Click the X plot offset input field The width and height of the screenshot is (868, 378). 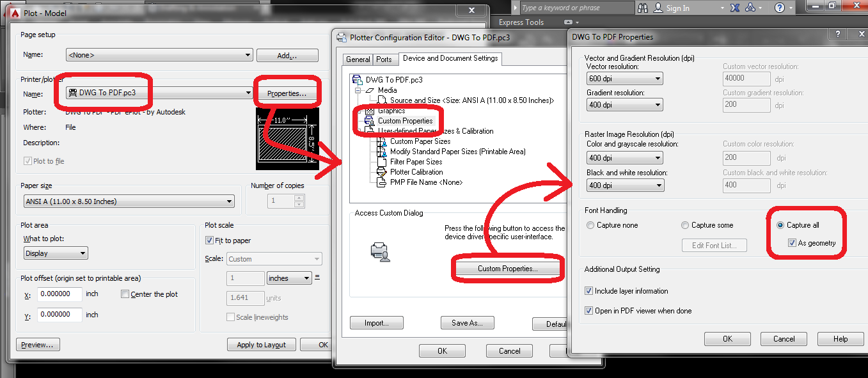point(60,294)
